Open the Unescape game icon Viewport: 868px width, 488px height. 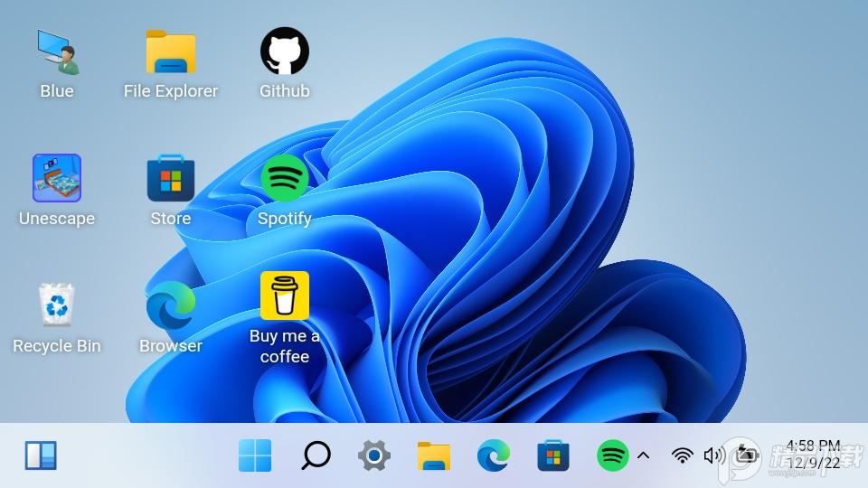pyautogui.click(x=57, y=178)
